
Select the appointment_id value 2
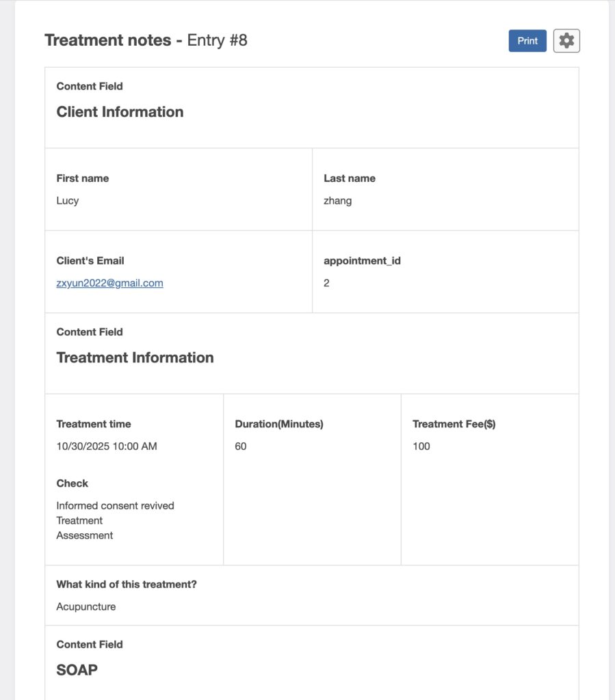tap(326, 283)
